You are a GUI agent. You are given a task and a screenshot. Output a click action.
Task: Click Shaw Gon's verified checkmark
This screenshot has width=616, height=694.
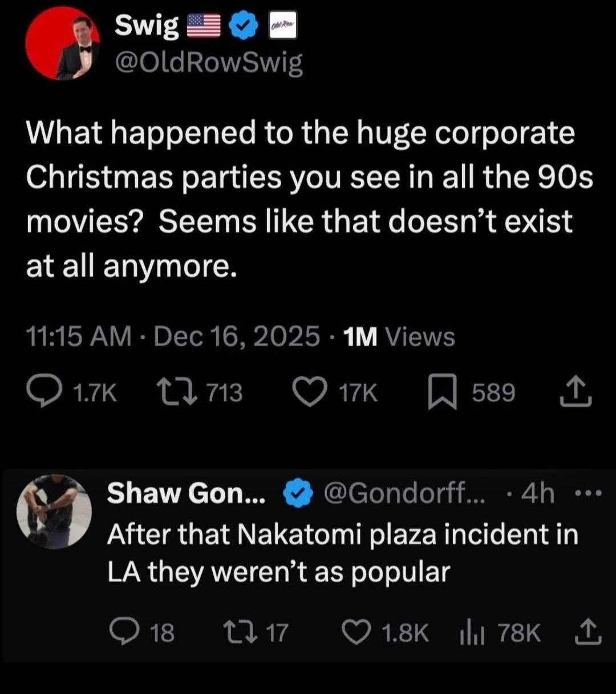298,494
